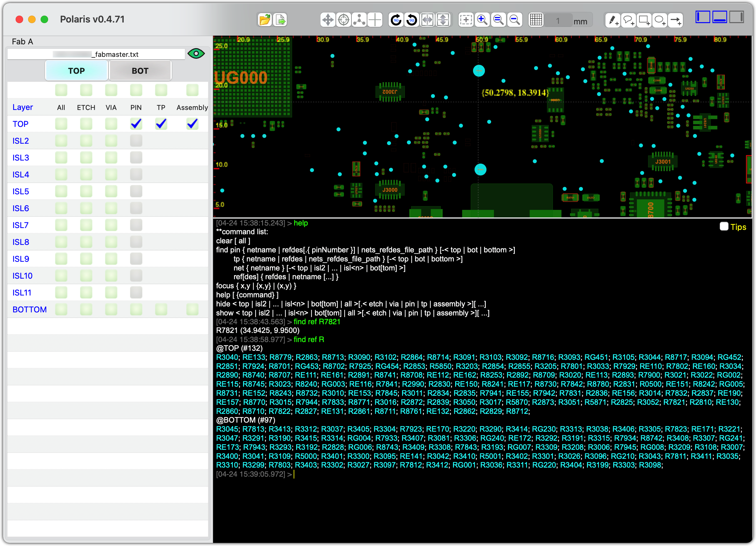The image size is (756, 546).
Task: Click the zoom out magnifier
Action: click(x=515, y=20)
